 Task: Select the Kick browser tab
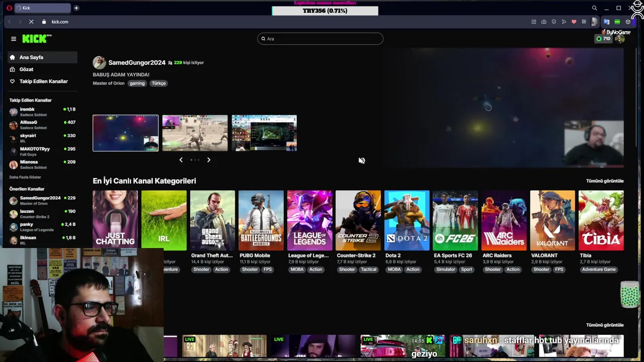[43, 8]
